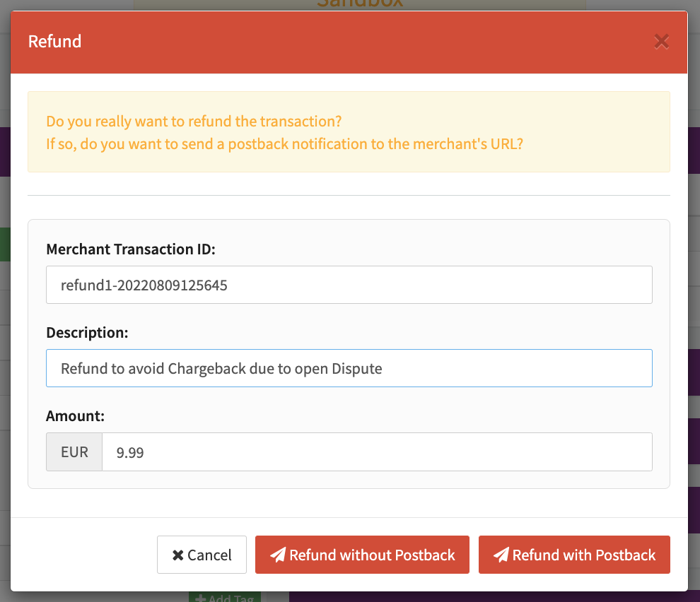Click the partially hidden Add Tag button

(225, 597)
